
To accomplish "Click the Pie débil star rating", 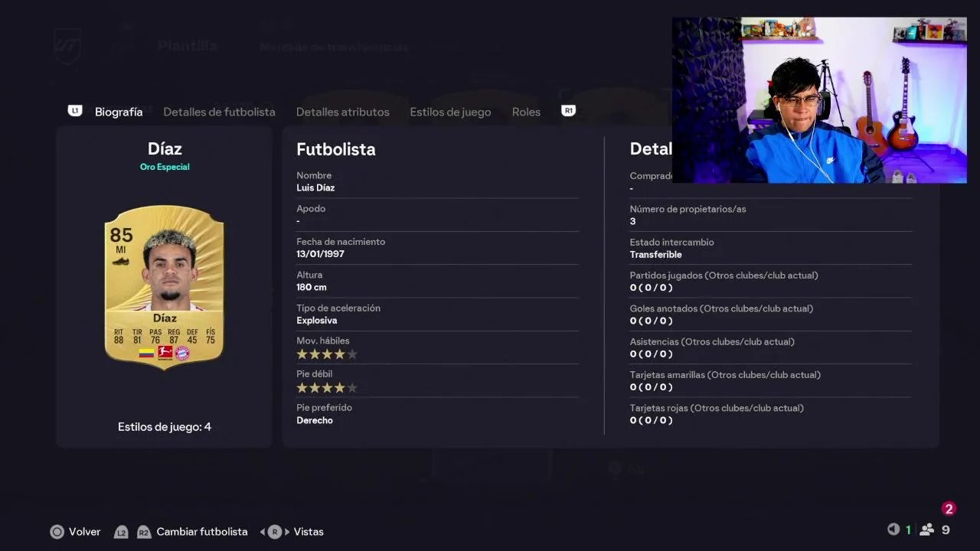I will coord(327,388).
